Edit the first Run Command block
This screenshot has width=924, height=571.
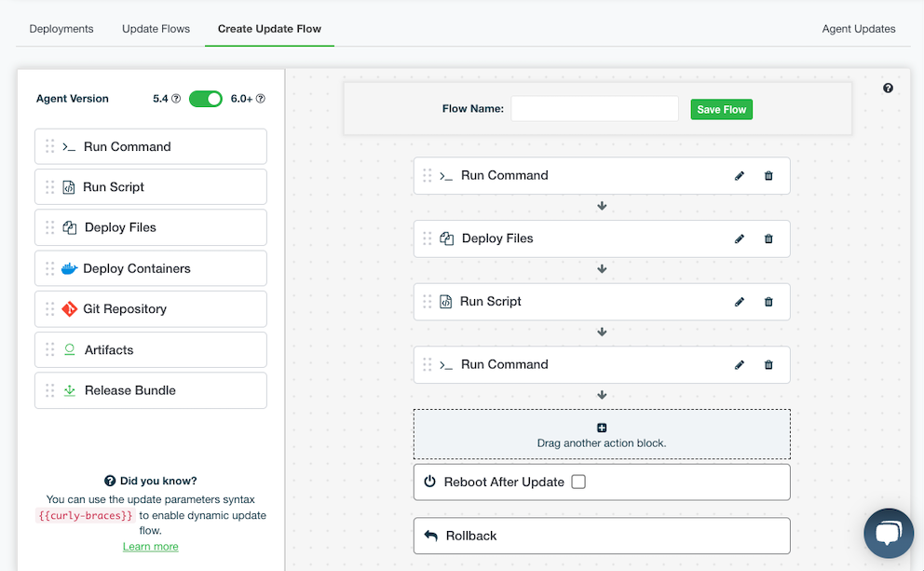click(740, 176)
